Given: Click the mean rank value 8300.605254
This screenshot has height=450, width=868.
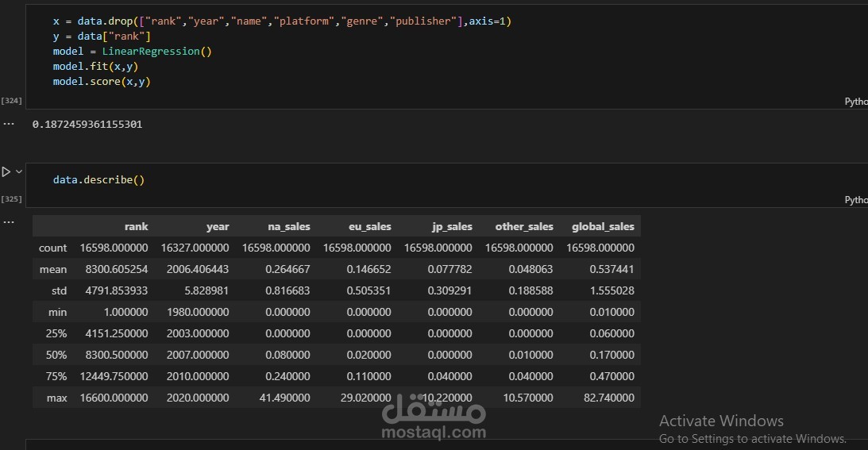Looking at the screenshot, I should 117,270.
